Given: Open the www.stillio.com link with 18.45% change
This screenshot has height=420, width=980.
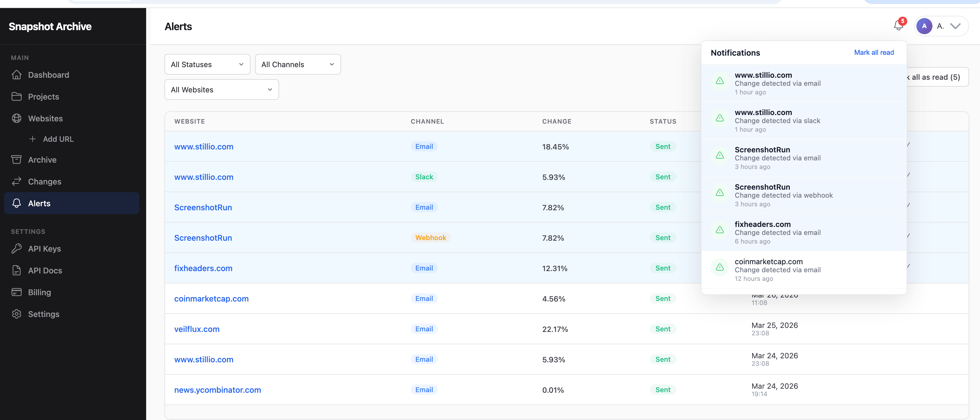Looking at the screenshot, I should pos(203,147).
